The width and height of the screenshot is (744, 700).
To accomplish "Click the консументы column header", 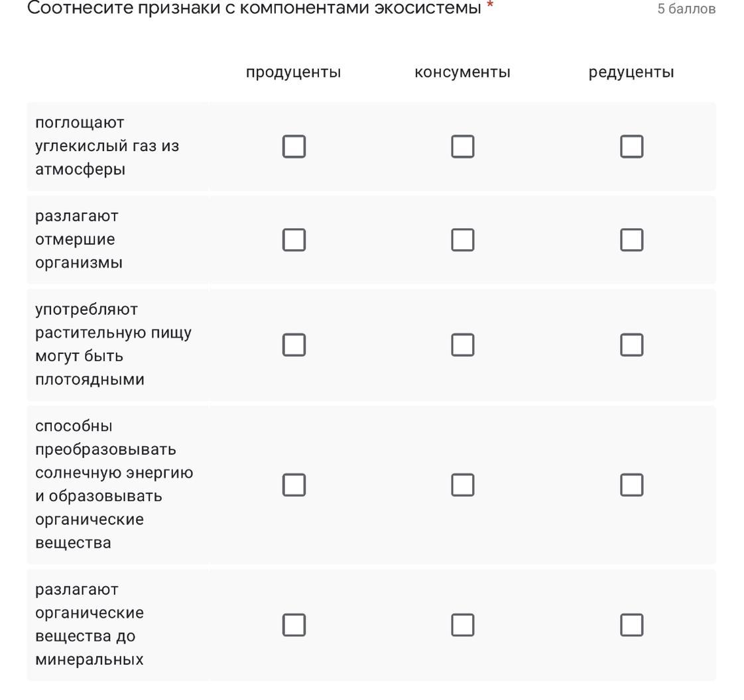I will (x=462, y=72).
